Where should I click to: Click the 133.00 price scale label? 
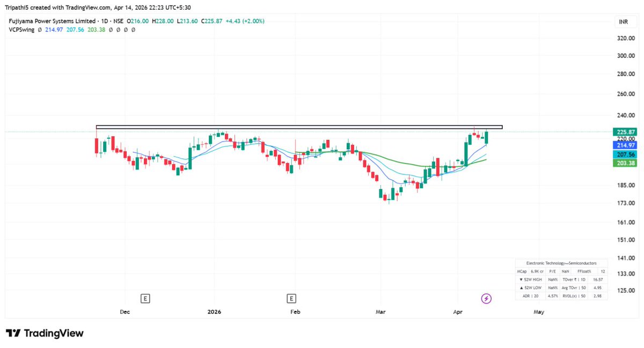pyautogui.click(x=626, y=274)
